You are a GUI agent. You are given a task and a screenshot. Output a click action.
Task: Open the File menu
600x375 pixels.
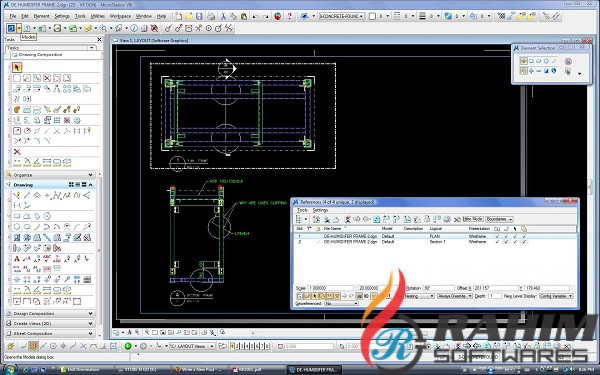coord(13,16)
